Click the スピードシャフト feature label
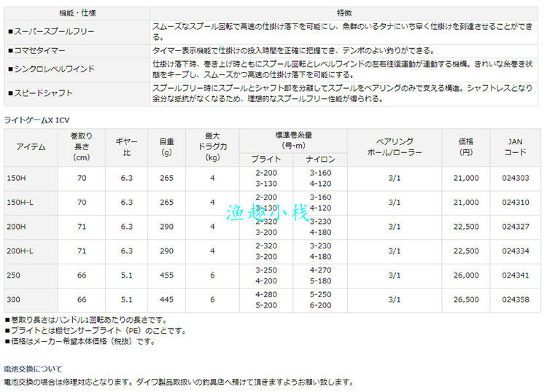 [x=40, y=93]
